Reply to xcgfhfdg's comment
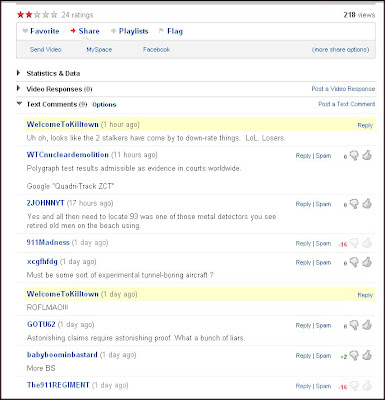Screen dimensions: 385x400 coord(303,262)
